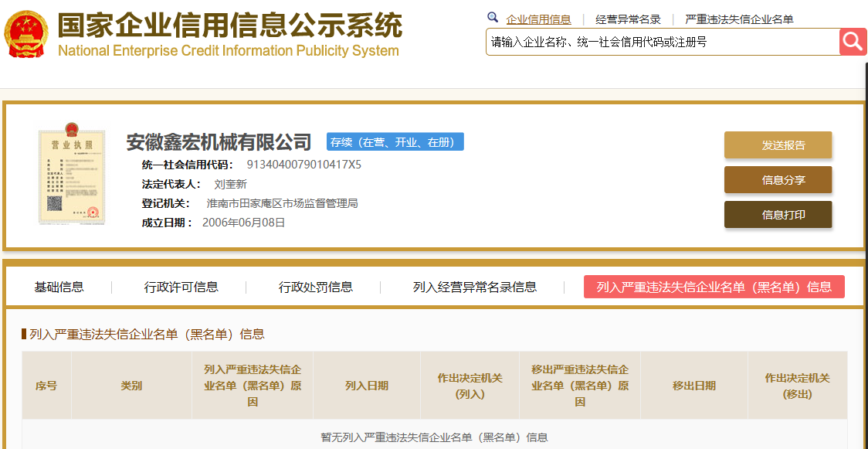Switch to the 列入经营异常名录信息 tab
The width and height of the screenshot is (868, 449).
[x=475, y=287]
